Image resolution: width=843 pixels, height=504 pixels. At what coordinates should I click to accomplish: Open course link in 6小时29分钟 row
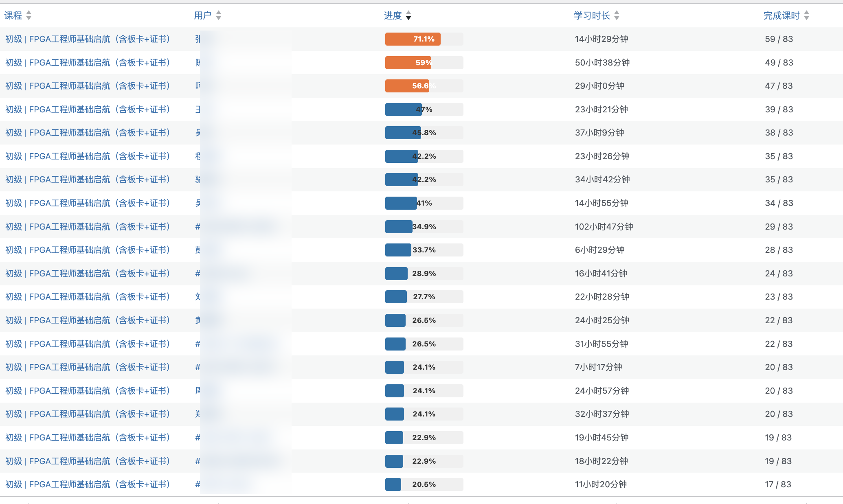coord(87,250)
